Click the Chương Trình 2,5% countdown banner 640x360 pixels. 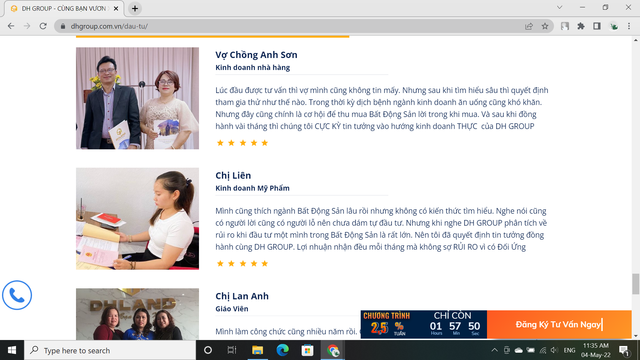click(424, 324)
